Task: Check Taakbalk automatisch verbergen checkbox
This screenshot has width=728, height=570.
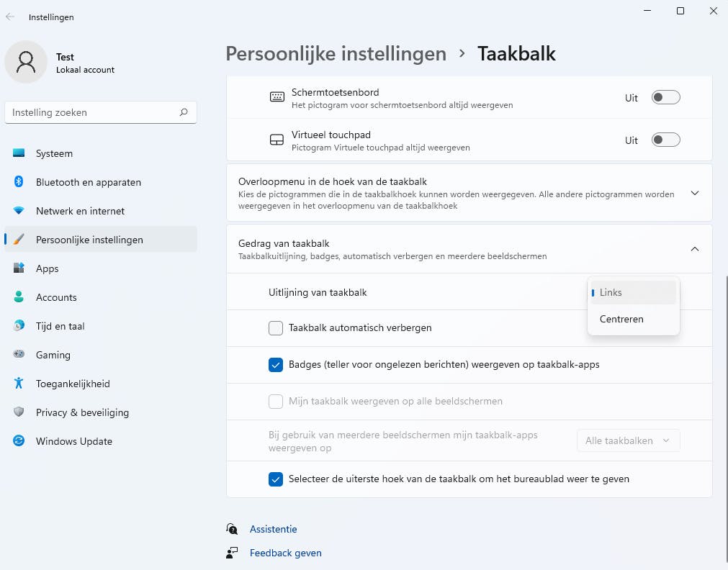Action: tap(276, 328)
